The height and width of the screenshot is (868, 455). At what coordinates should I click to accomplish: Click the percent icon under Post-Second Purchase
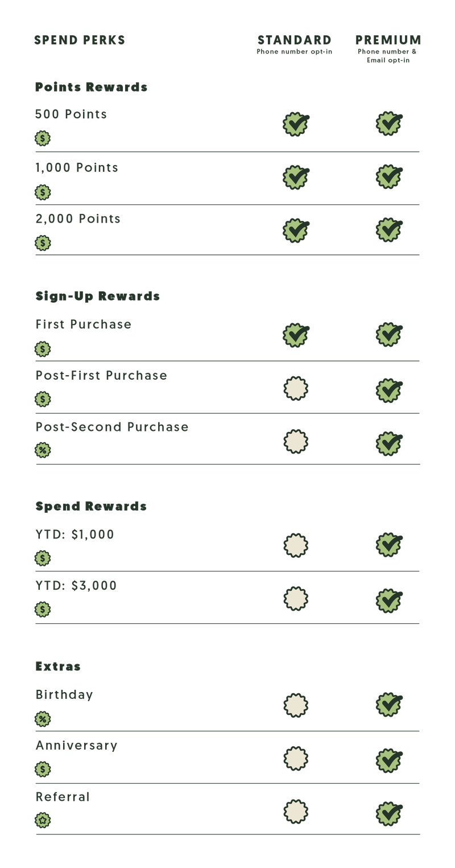click(x=43, y=450)
